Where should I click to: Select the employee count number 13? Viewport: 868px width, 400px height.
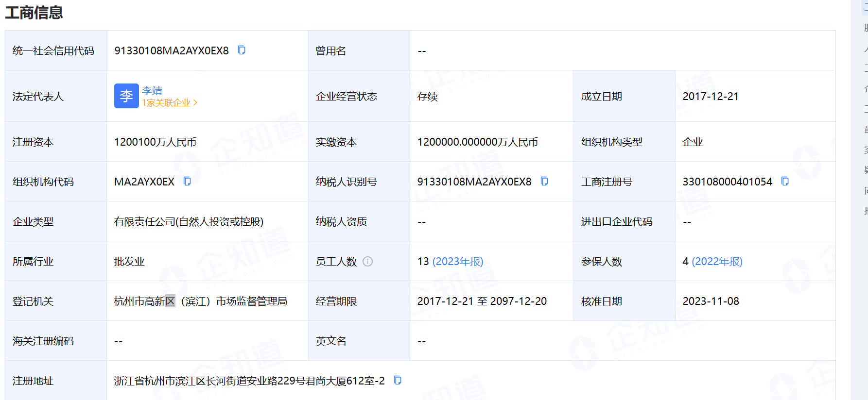click(423, 261)
